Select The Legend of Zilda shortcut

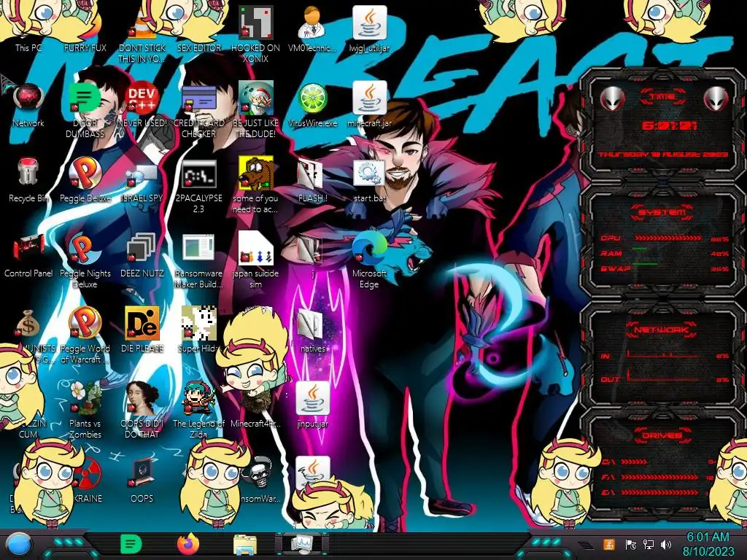(198, 411)
